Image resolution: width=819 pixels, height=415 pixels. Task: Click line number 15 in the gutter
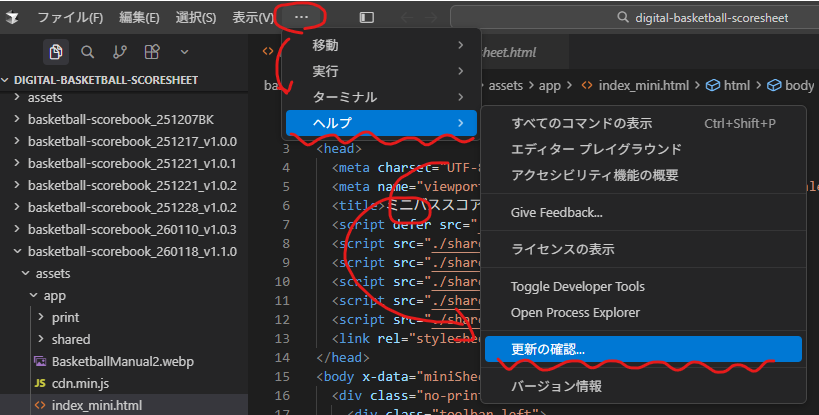(282, 376)
